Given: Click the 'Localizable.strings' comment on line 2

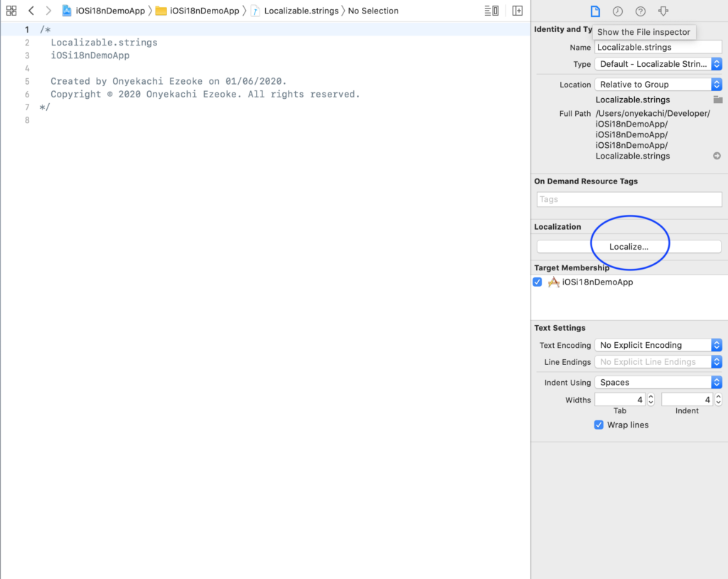Looking at the screenshot, I should [x=104, y=43].
